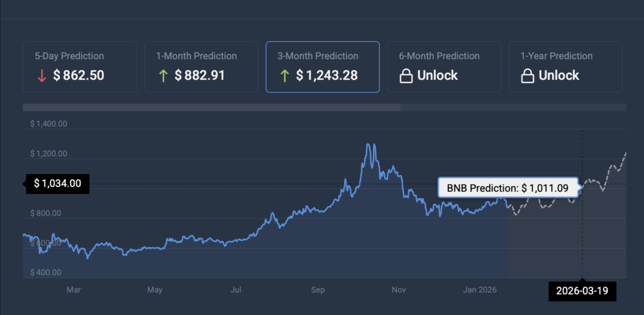The width and height of the screenshot is (644, 315).
Task: Click the May label on time axis
Action: tap(155, 290)
